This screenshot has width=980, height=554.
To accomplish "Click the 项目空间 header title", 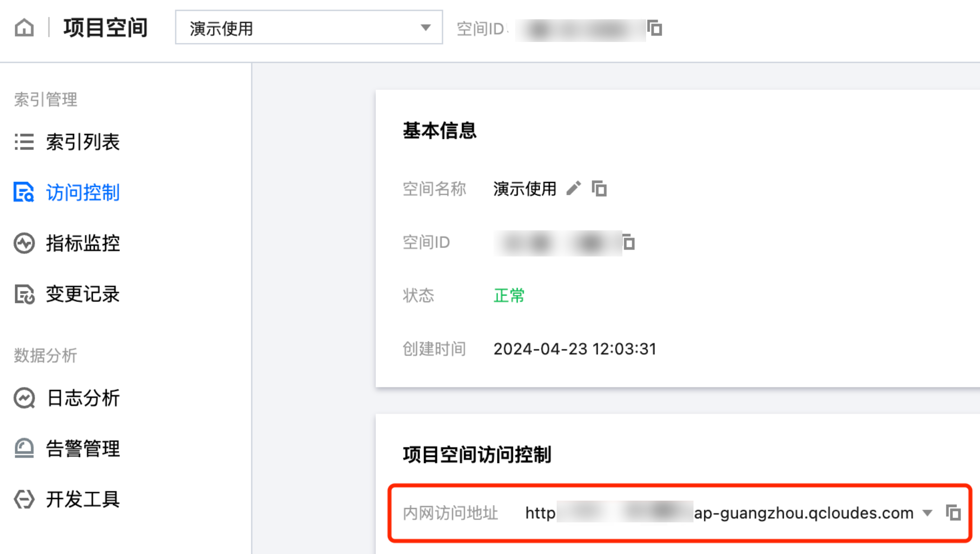I will (x=105, y=28).
